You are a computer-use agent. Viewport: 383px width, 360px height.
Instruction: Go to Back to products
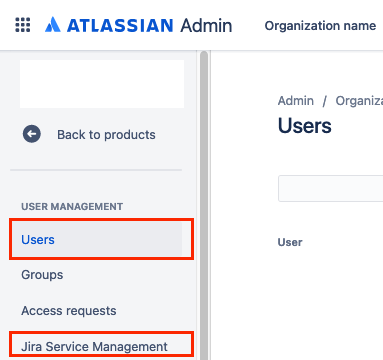point(106,135)
